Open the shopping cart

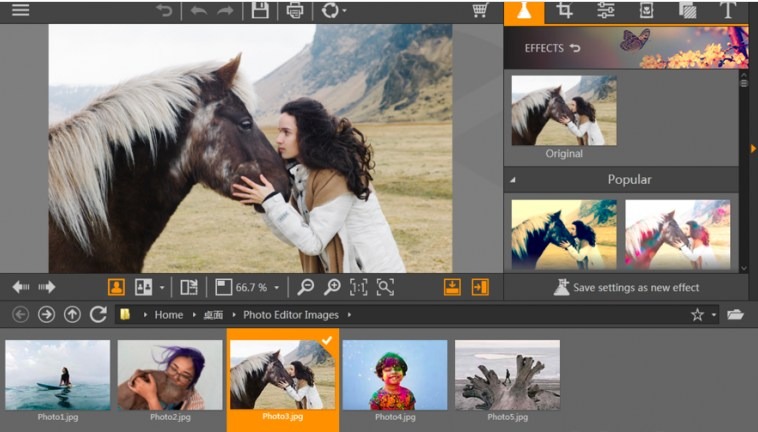pyautogui.click(x=480, y=10)
